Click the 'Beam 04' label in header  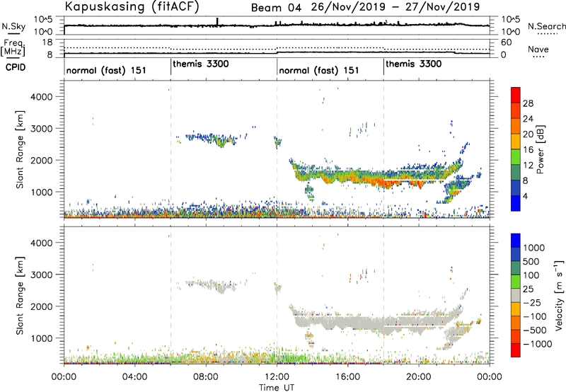coord(276,8)
